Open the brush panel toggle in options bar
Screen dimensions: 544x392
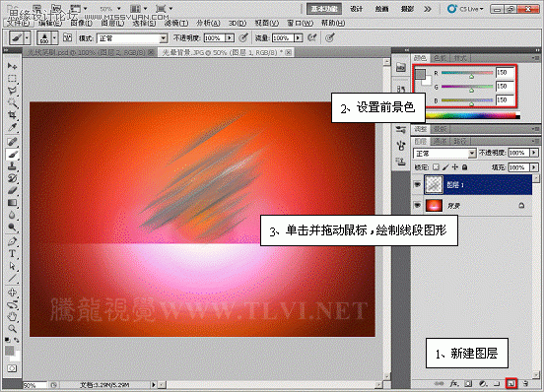tap(67, 37)
